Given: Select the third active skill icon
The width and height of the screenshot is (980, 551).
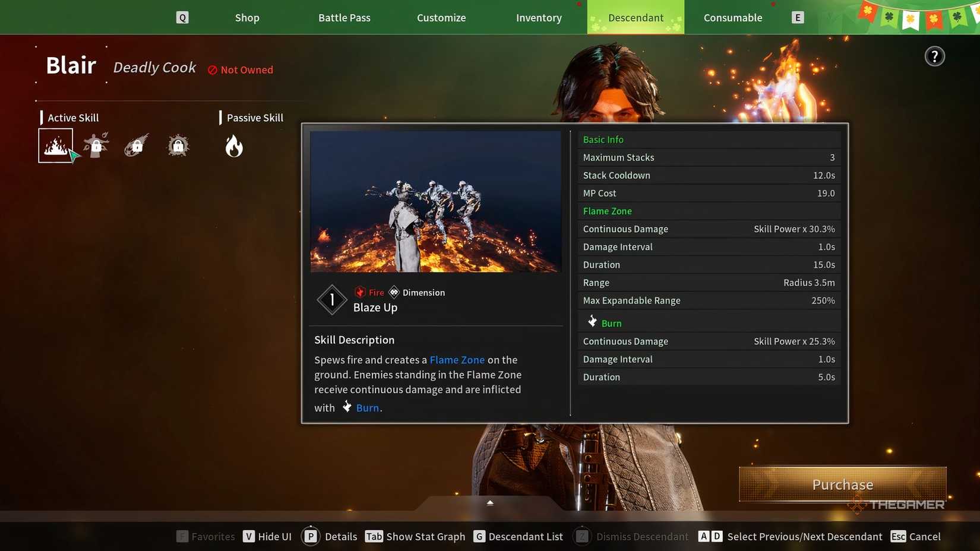Looking at the screenshot, I should pyautogui.click(x=137, y=145).
